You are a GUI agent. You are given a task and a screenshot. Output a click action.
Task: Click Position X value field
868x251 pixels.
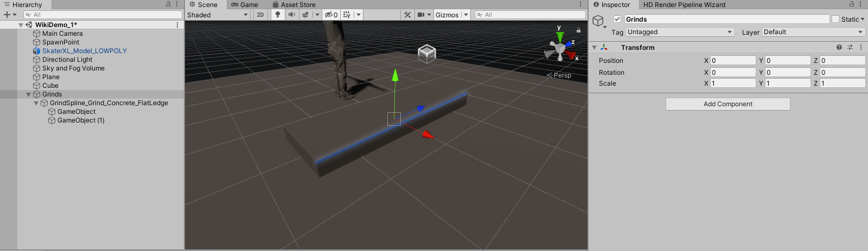tap(733, 60)
